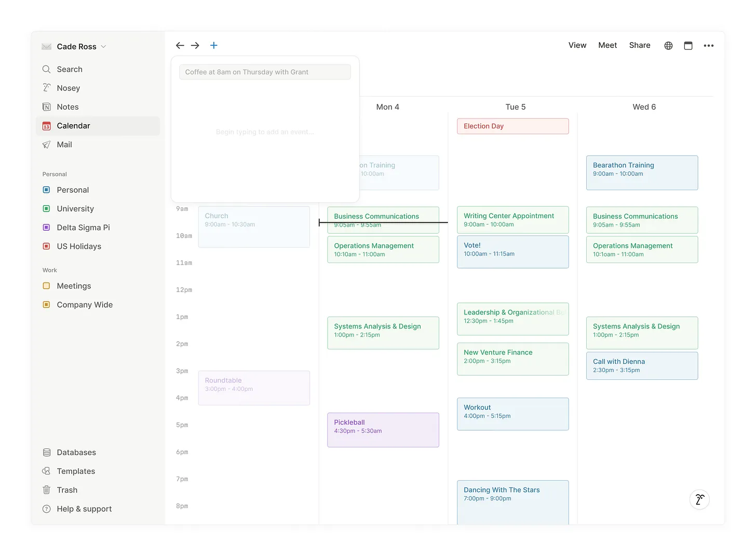
Task: Open the three-dot overflow menu
Action: click(709, 45)
